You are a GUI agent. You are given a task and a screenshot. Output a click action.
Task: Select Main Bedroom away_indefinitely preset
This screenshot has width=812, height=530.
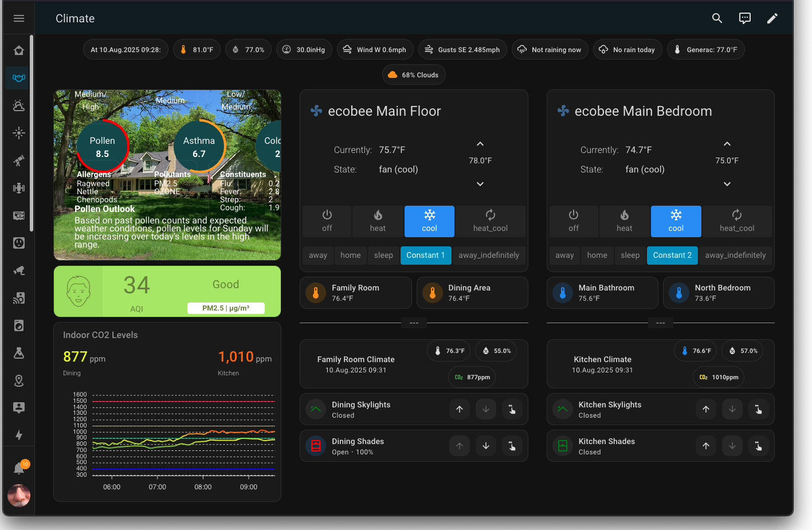coord(735,256)
